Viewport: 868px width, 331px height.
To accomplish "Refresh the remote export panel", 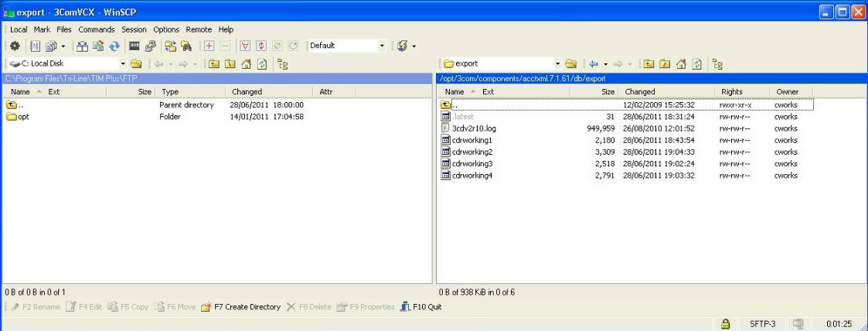I will click(696, 63).
